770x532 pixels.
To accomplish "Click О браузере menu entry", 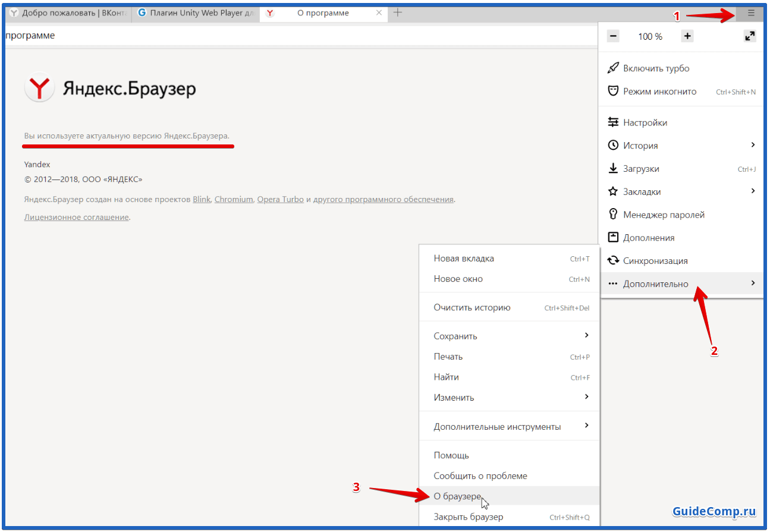I will [510, 496].
